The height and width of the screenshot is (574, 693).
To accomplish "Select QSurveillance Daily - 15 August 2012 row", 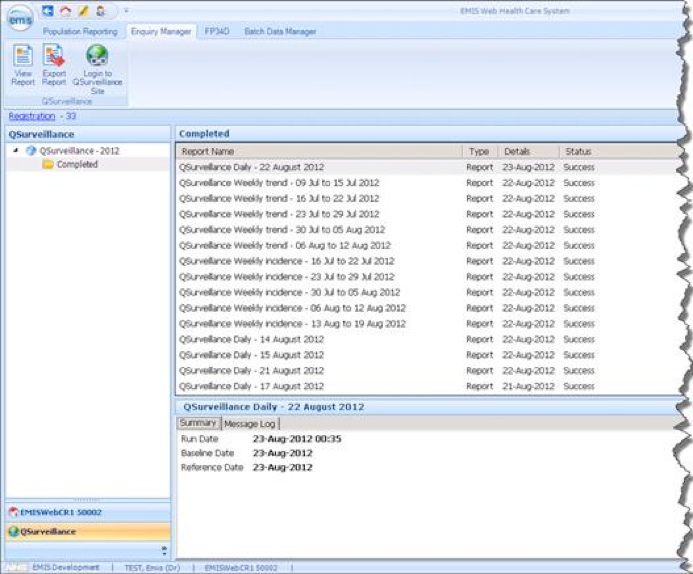I will pos(428,355).
